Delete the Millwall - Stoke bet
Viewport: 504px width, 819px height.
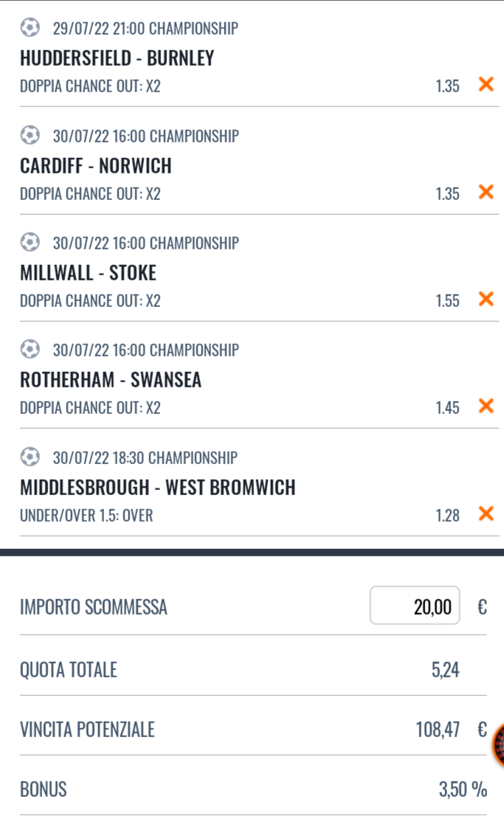(486, 299)
